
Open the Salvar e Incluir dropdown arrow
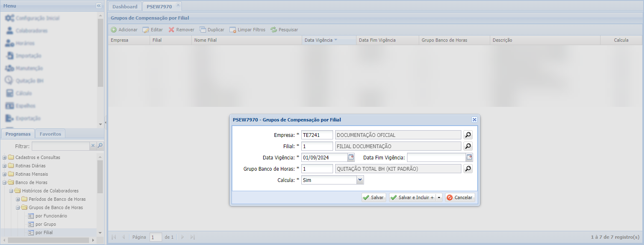click(x=439, y=197)
